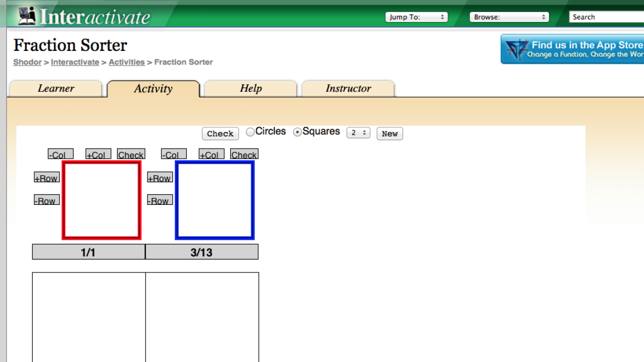Viewport: 644px width, 362px height.
Task: Click the 1/1 fraction label
Action: (x=88, y=251)
